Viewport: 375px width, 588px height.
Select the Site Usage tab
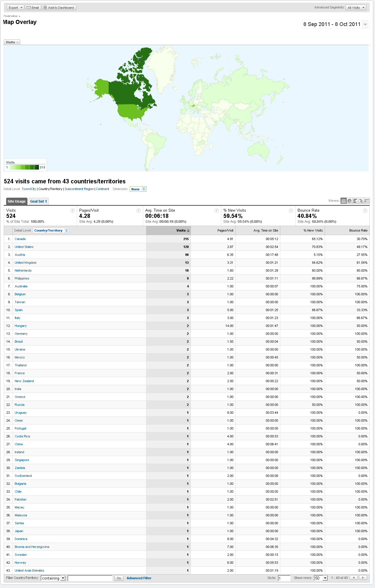[16, 201]
